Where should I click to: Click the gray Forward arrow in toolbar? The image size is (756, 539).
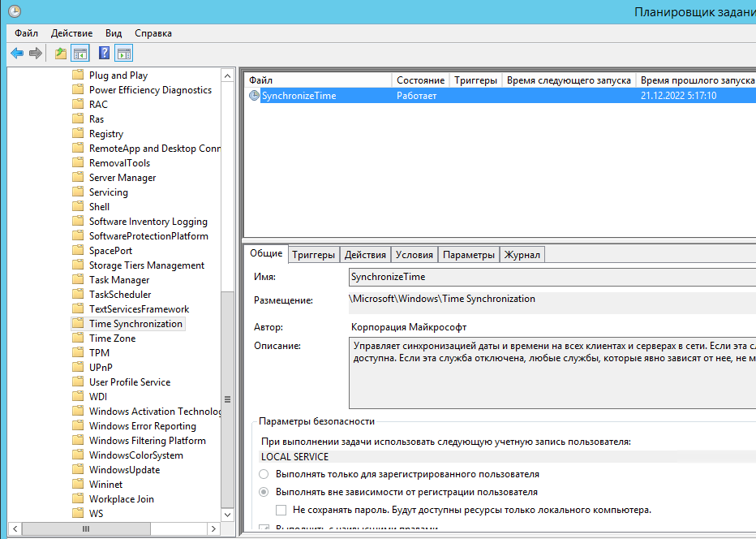[36, 54]
